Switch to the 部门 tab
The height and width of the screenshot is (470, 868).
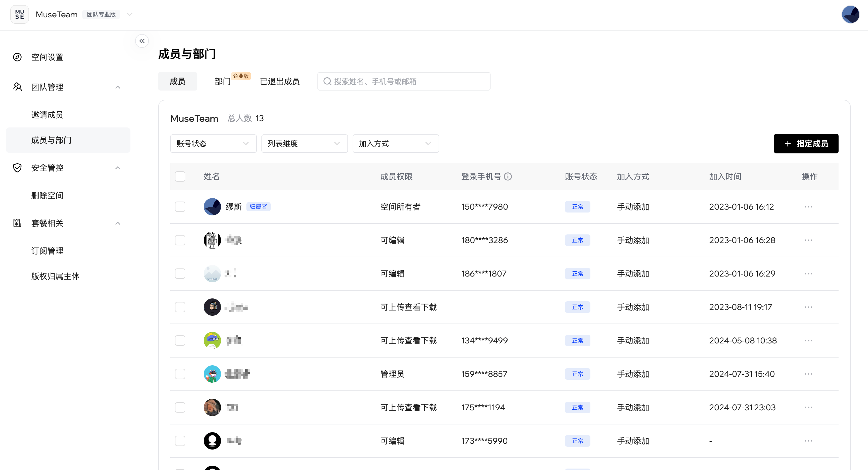[223, 82]
